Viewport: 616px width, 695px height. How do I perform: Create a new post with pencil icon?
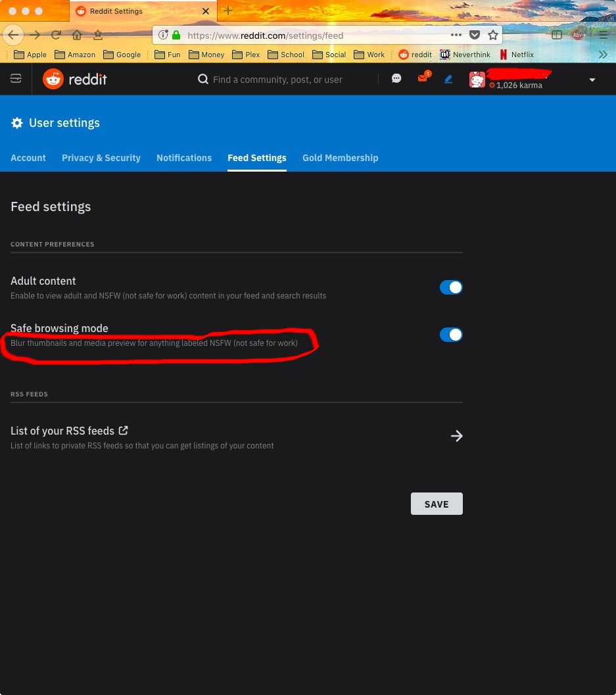tap(448, 79)
